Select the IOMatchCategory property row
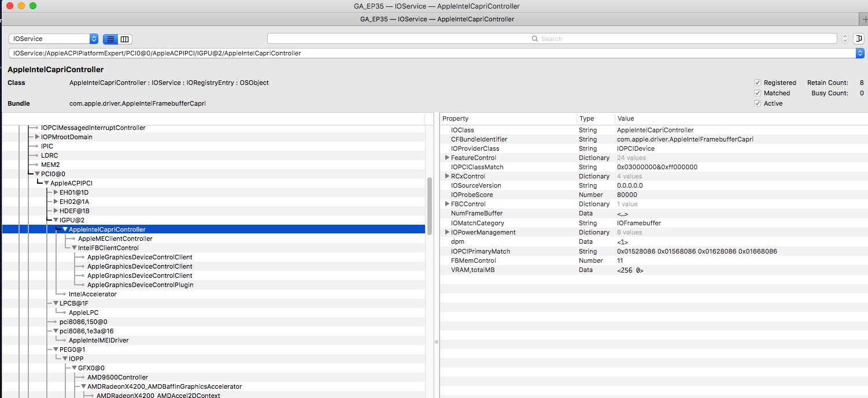Image resolution: width=868 pixels, height=398 pixels. [x=653, y=223]
